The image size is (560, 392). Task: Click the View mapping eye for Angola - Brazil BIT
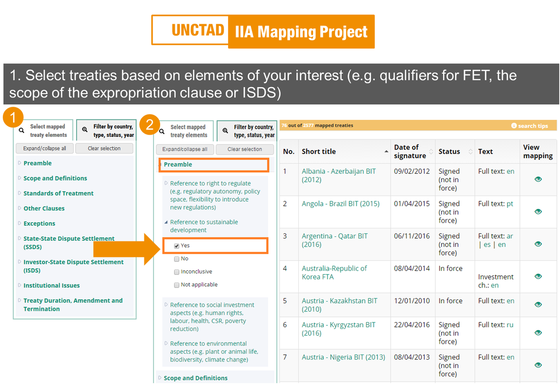[x=538, y=212]
